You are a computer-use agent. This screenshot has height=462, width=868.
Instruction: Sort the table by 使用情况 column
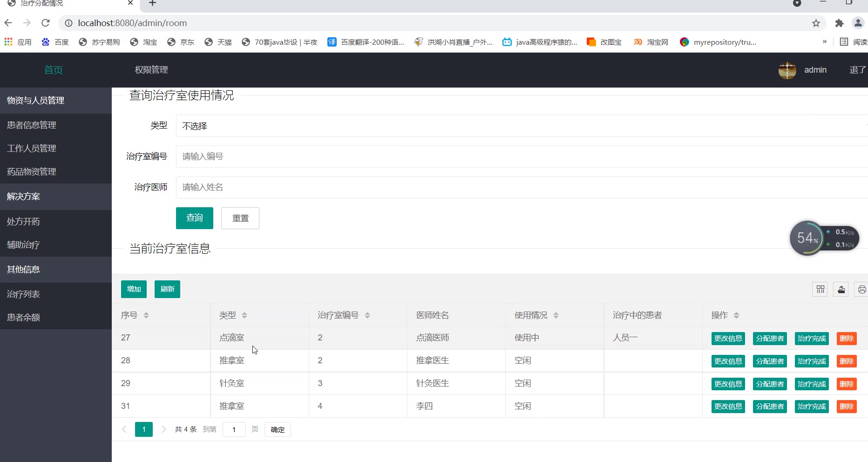tap(556, 315)
